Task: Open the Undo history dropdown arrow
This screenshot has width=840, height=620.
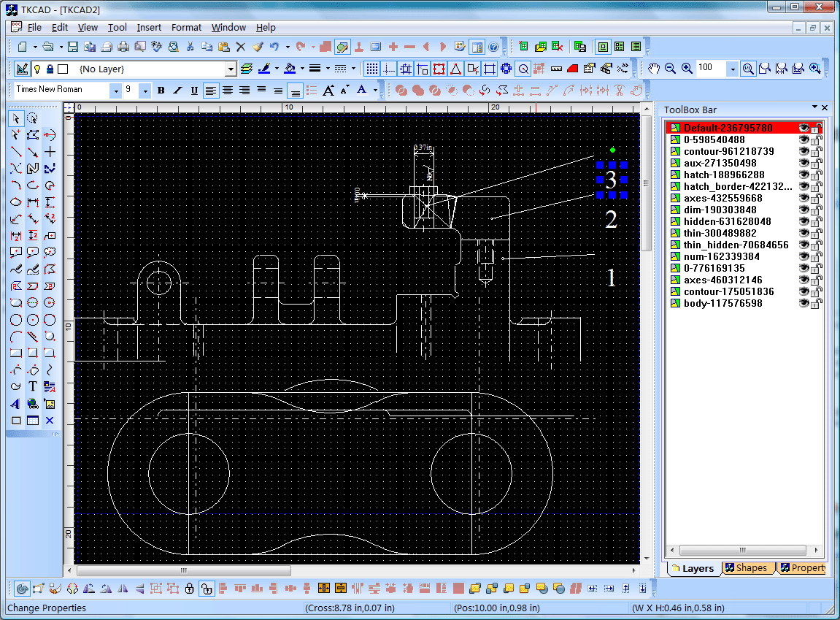Action: coord(288,47)
